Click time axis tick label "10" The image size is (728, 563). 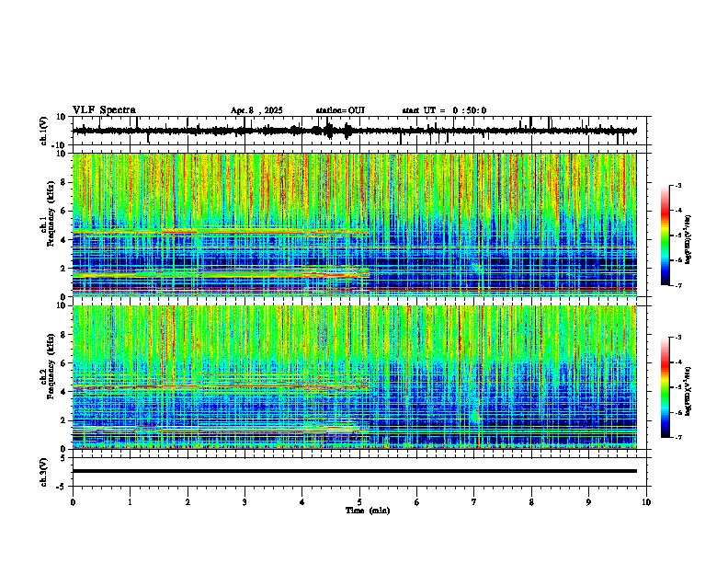[646, 502]
